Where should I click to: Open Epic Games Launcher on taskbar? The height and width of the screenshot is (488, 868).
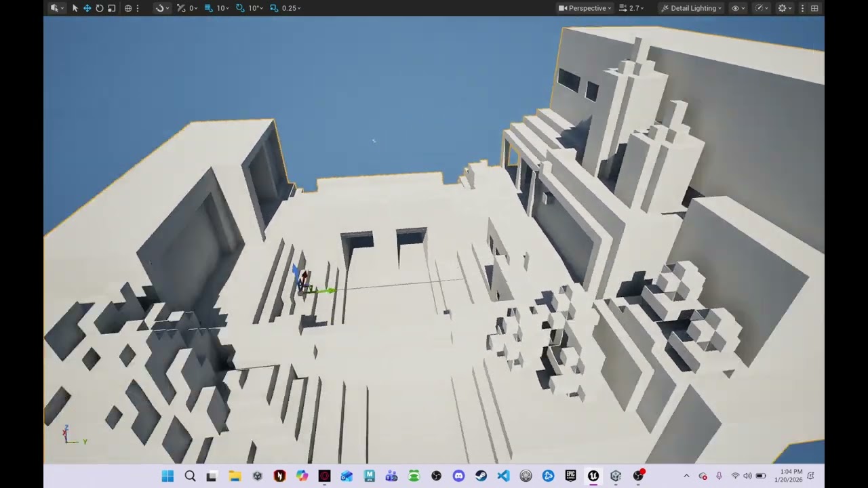point(571,476)
